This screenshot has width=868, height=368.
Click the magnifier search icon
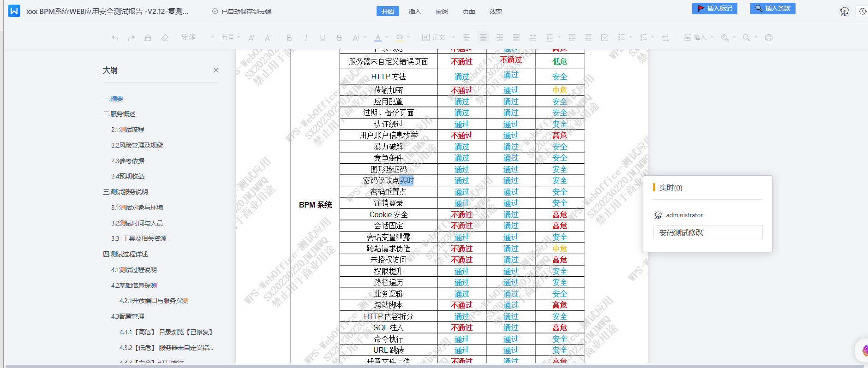tap(746, 38)
